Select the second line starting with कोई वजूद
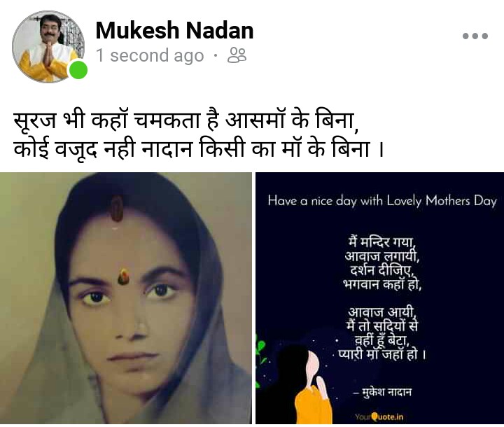The height and width of the screenshot is (427, 504). 199,149
